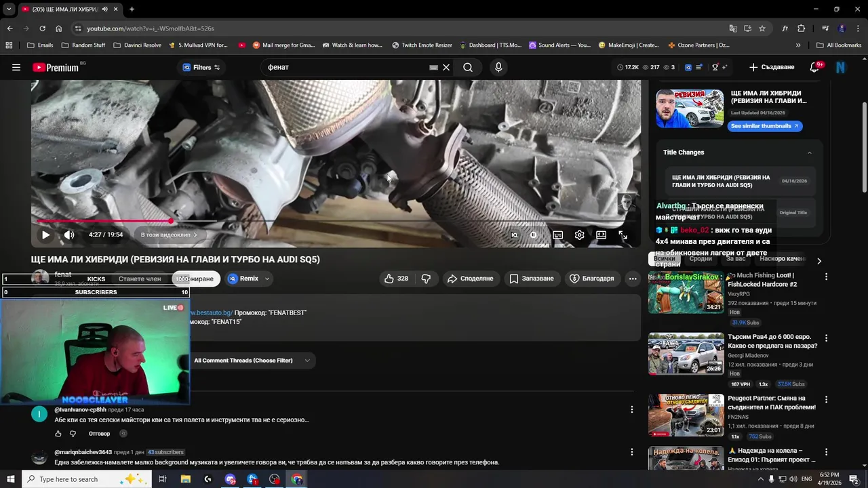Collapse the Title Changes panel
Image resolution: width=868 pixels, height=488 pixels.
point(809,152)
